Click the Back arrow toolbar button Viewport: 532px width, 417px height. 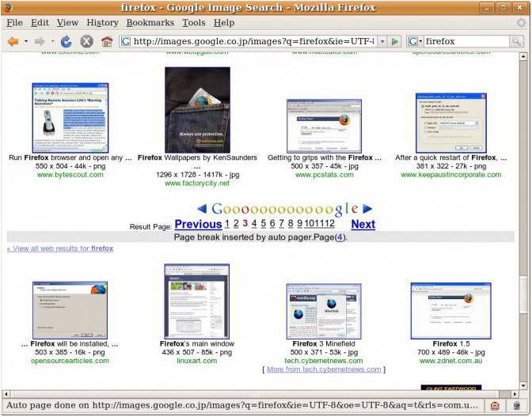(x=13, y=42)
